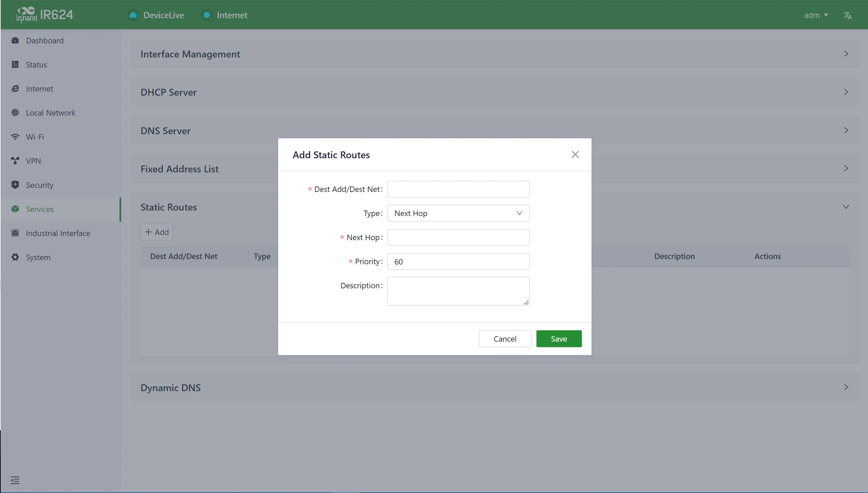This screenshot has height=493, width=868.
Task: Go to the Local Network menu
Action: (x=61, y=113)
